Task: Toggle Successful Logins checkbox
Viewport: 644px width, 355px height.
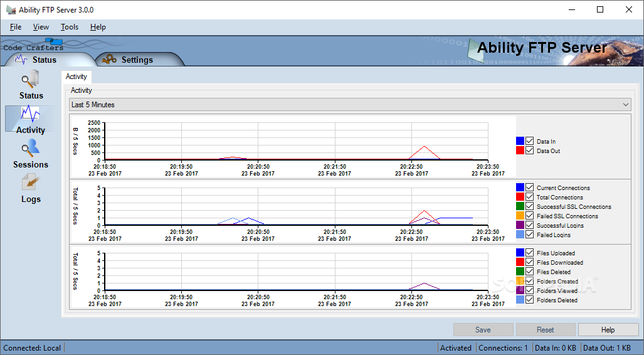Action: [x=529, y=225]
